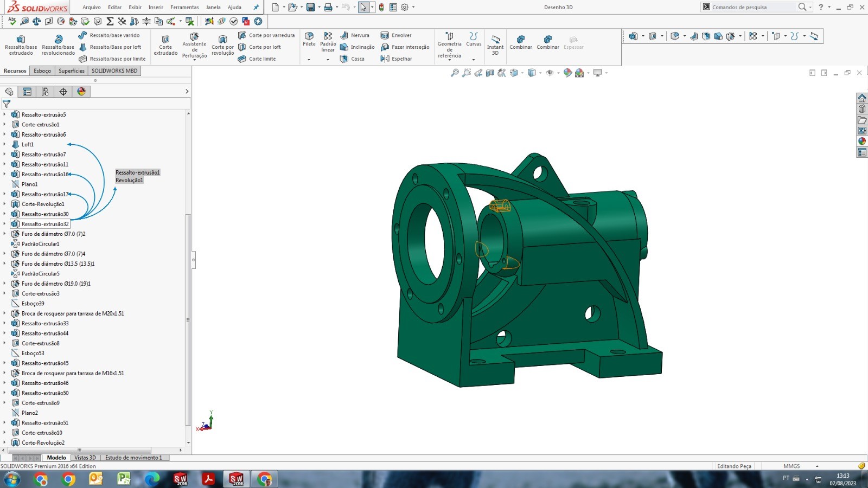Expand the Corte-Revolução1 tree node

(4, 204)
